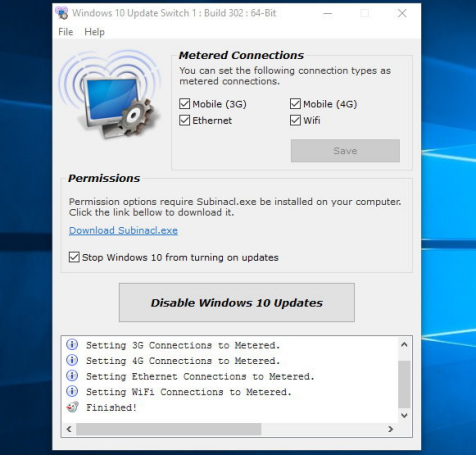476x455 pixels.
Task: Uncheck the Mobile (4G) checkbox
Action: coord(295,104)
